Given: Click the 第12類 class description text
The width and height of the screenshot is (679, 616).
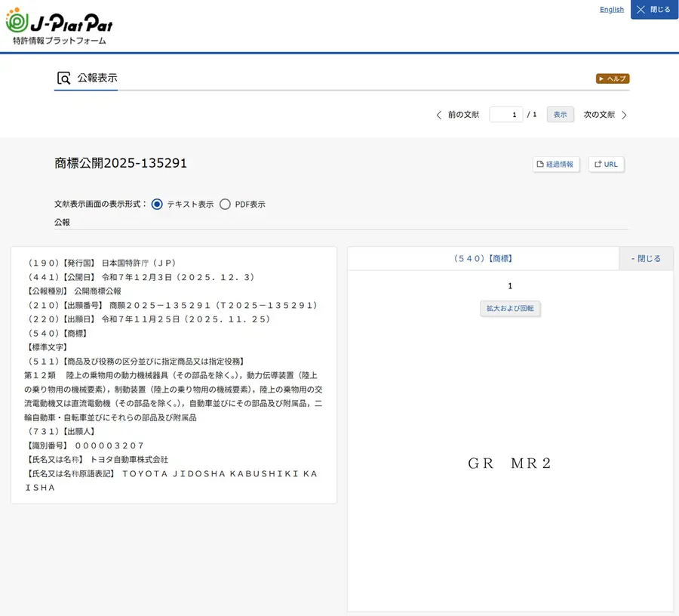Looking at the screenshot, I should [x=174, y=396].
